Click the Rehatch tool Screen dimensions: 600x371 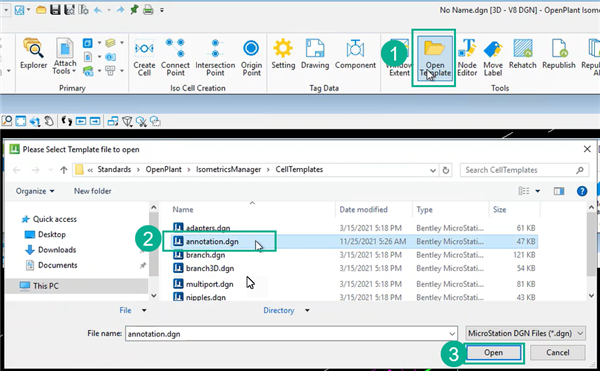(x=523, y=54)
